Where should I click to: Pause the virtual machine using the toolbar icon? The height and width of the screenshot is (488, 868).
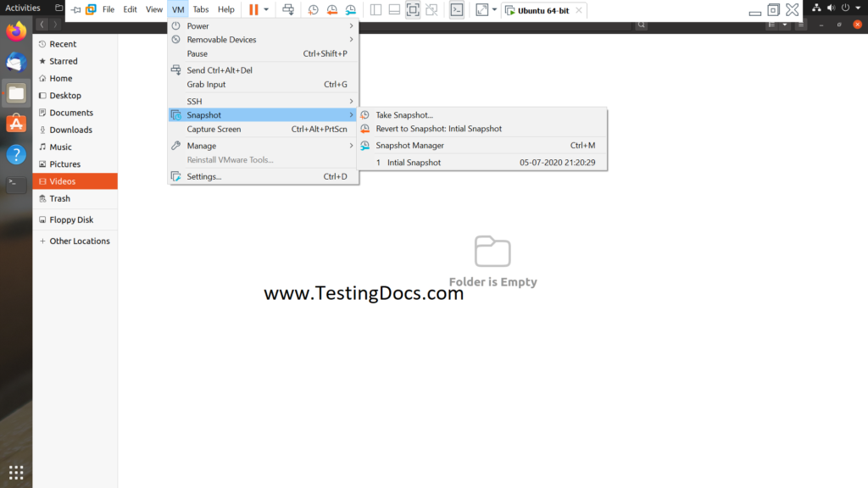pos(252,9)
